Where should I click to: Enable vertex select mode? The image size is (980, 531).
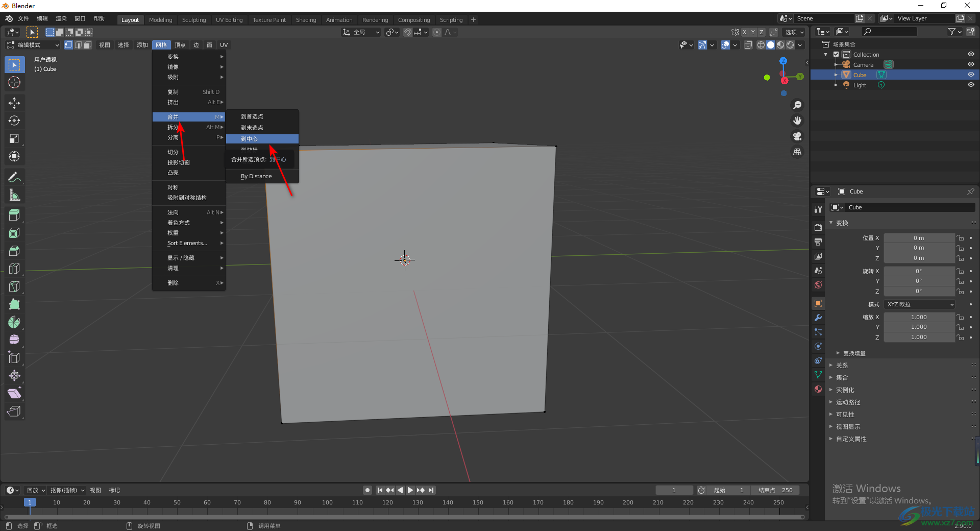[x=68, y=45]
